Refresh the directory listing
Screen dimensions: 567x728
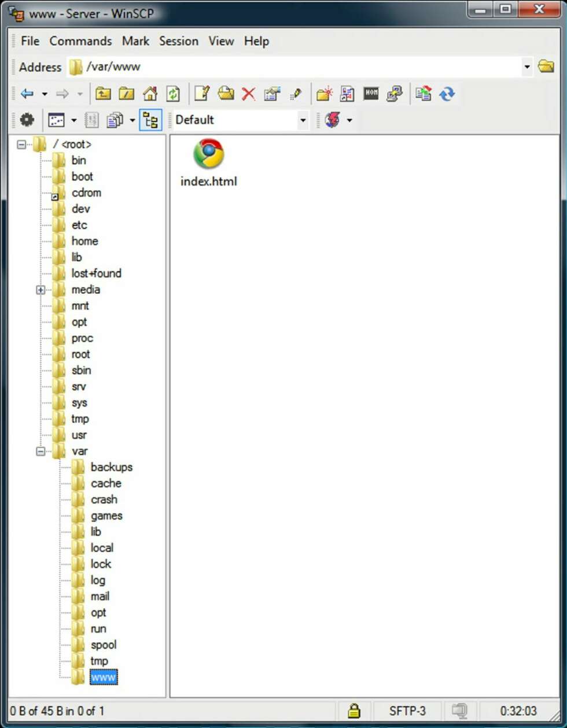pyautogui.click(x=173, y=94)
